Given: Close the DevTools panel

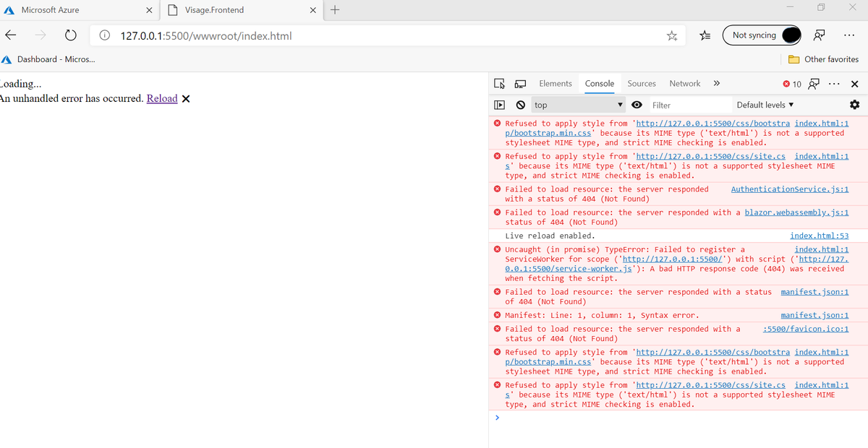Looking at the screenshot, I should [x=855, y=84].
